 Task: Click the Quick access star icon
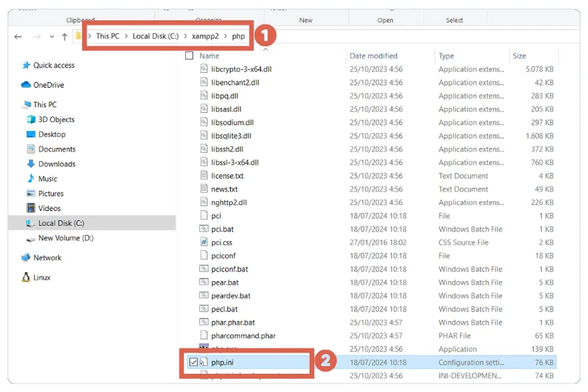(x=26, y=65)
